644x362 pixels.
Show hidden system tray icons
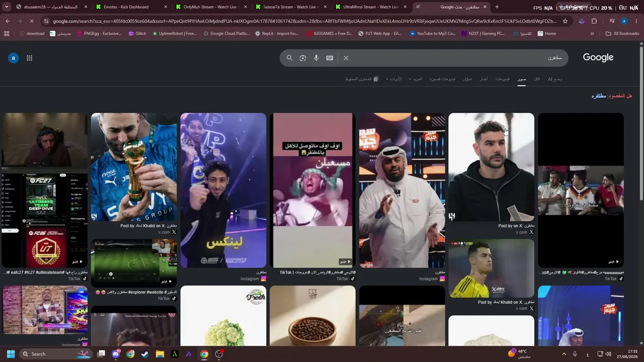564,354
